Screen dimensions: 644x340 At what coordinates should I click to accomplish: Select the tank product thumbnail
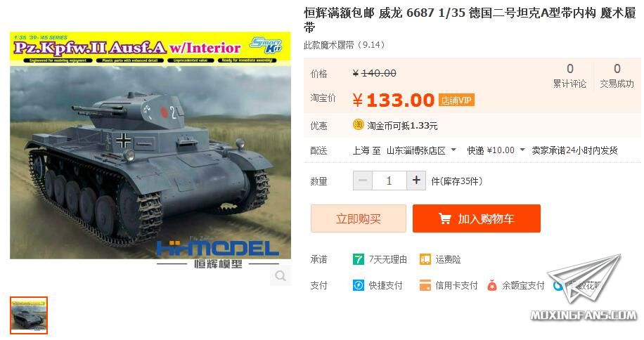pyautogui.click(x=29, y=315)
